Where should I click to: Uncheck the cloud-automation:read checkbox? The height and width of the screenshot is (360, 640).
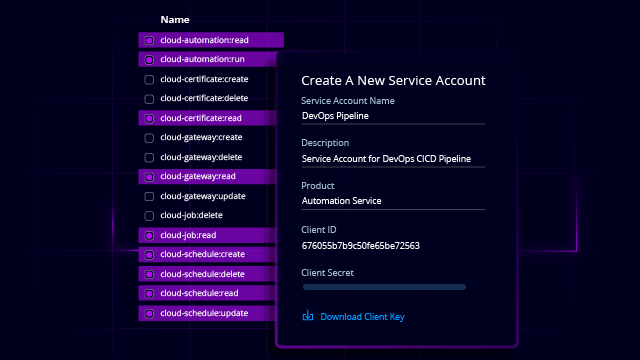point(149,40)
